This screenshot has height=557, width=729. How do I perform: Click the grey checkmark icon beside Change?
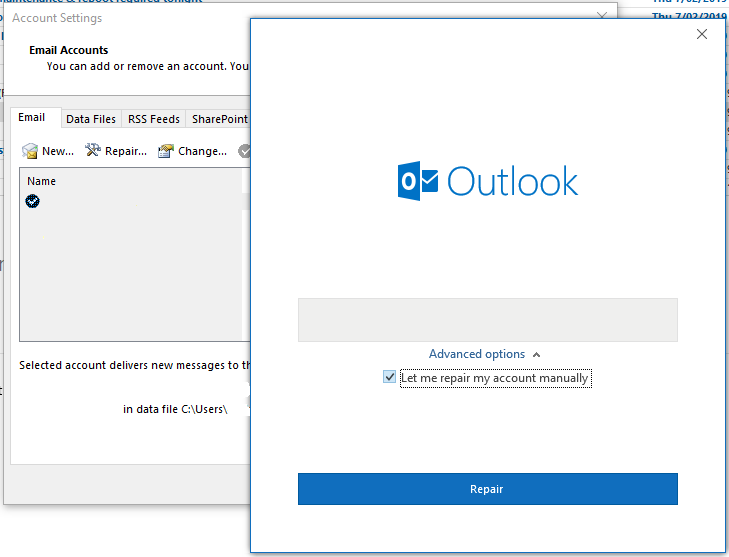[244, 151]
